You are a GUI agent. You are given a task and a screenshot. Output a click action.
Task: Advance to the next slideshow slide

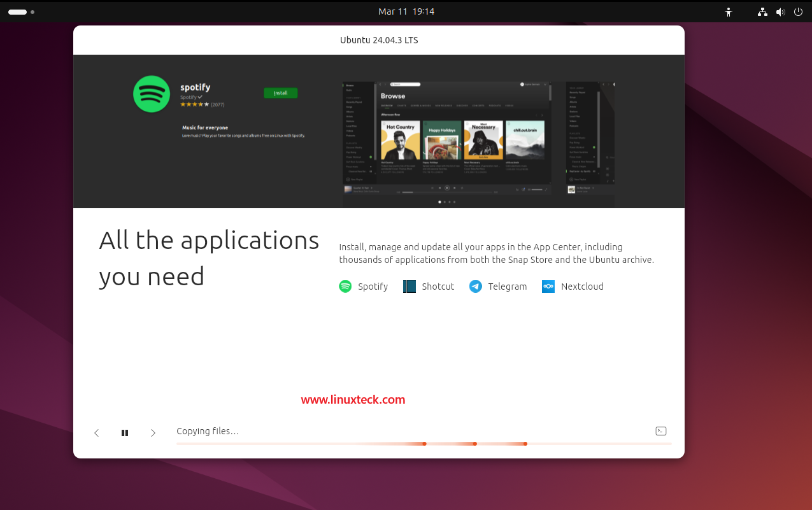point(153,432)
